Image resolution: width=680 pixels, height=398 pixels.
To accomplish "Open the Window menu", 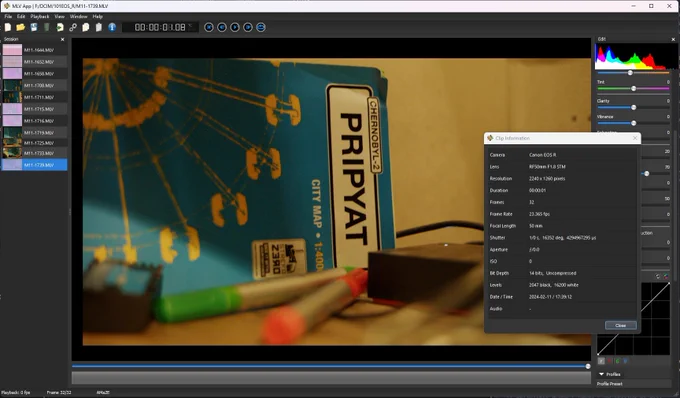I will click(78, 16).
